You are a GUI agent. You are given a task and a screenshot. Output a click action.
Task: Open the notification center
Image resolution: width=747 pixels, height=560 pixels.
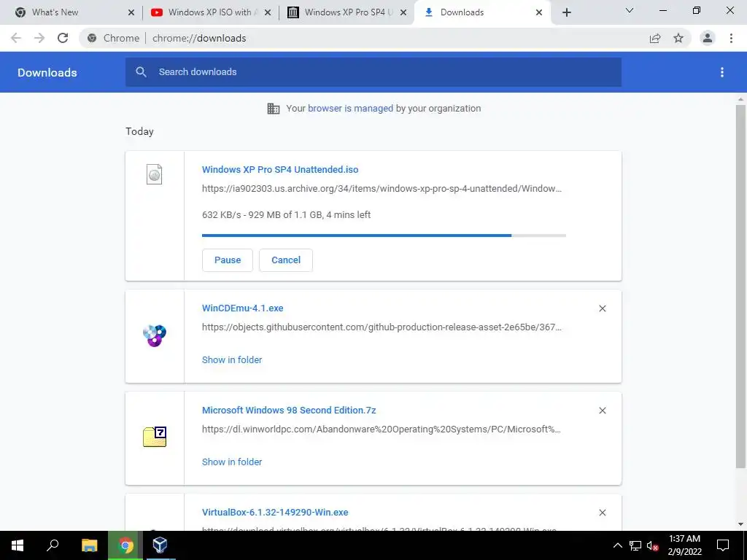pos(723,545)
